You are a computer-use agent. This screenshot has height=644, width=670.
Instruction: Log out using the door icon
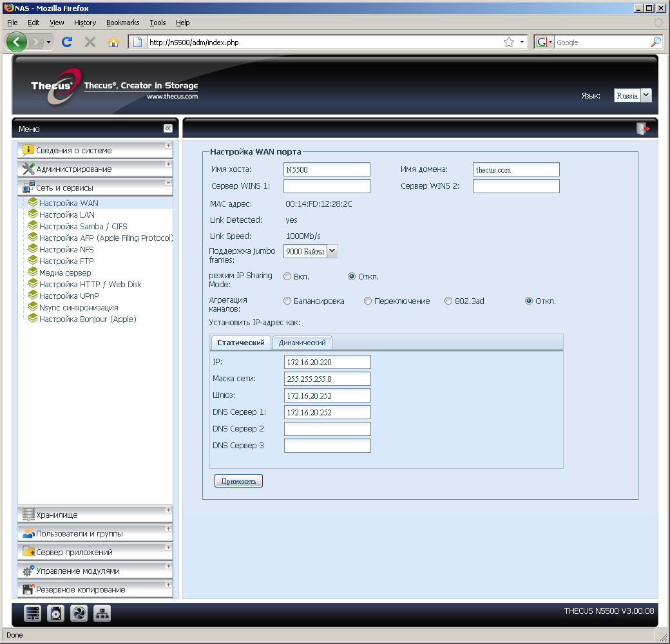coord(643,128)
